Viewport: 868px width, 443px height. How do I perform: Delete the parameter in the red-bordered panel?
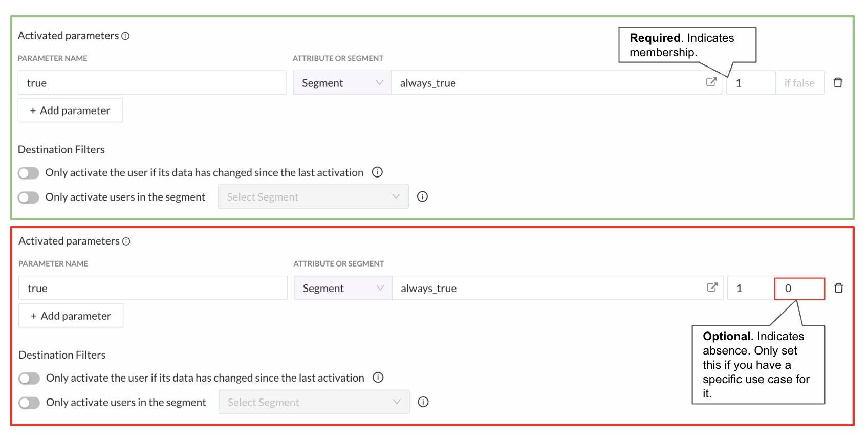839,288
